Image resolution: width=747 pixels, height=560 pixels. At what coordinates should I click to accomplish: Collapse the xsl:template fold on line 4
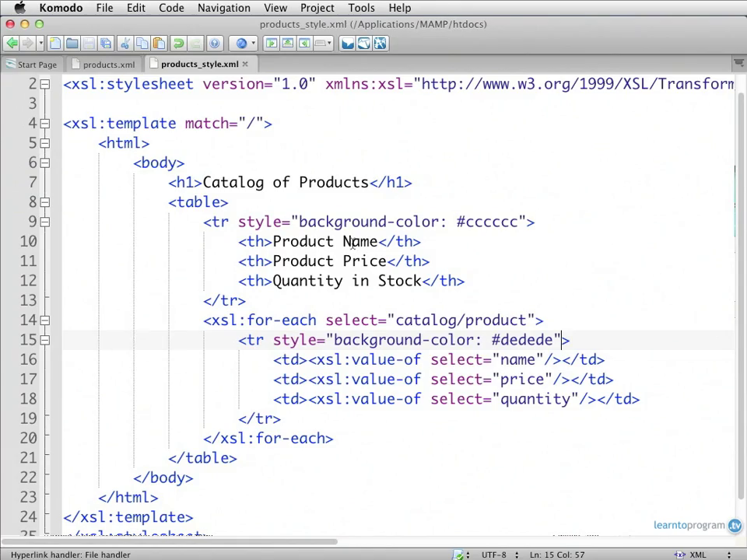pos(45,124)
